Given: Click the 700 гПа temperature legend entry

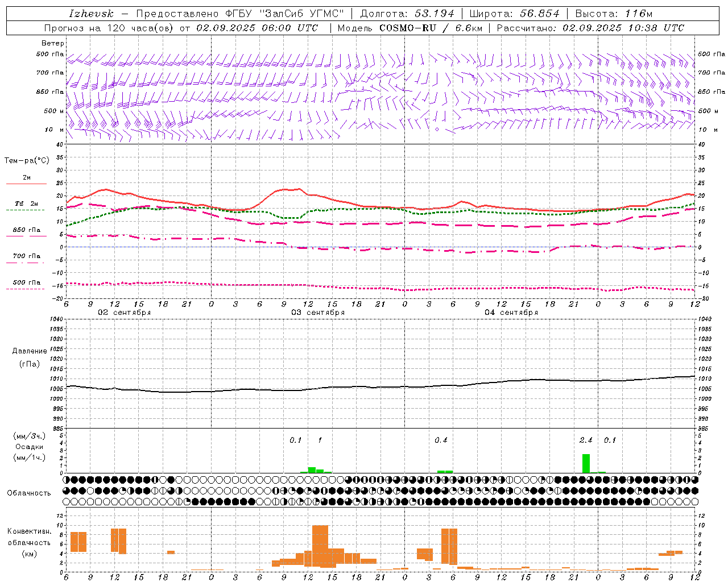Looking at the screenshot, I should pos(26,258).
